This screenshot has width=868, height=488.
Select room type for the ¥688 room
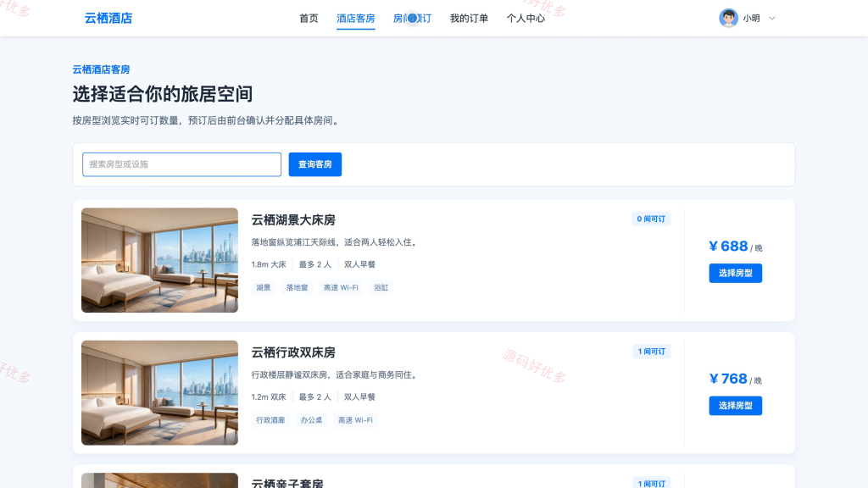coord(735,274)
